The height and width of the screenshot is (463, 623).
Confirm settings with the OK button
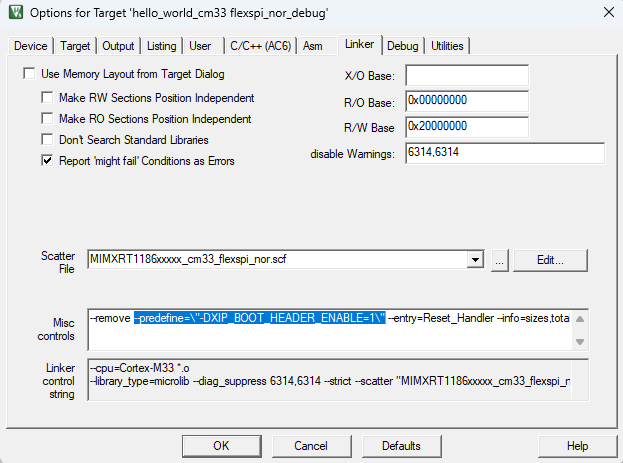click(221, 445)
